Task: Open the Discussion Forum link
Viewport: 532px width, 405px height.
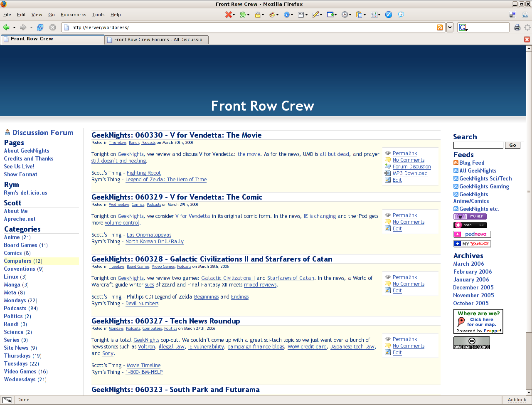Action: coord(43,133)
